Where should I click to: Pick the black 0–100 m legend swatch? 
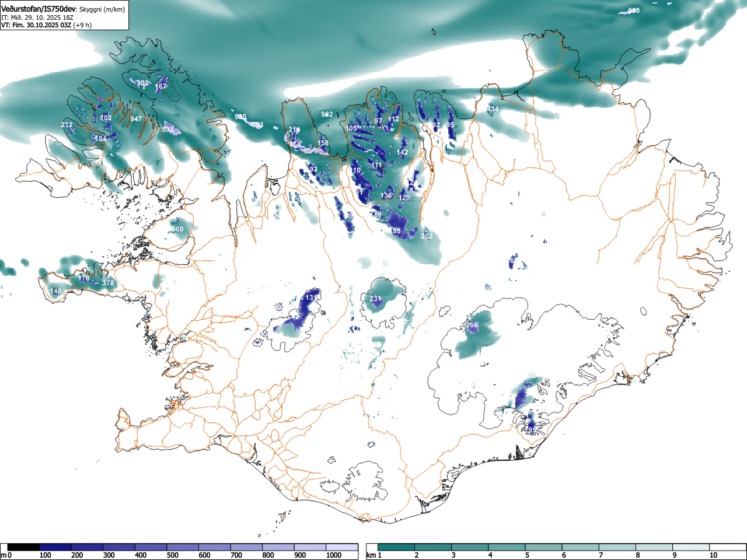point(24,547)
